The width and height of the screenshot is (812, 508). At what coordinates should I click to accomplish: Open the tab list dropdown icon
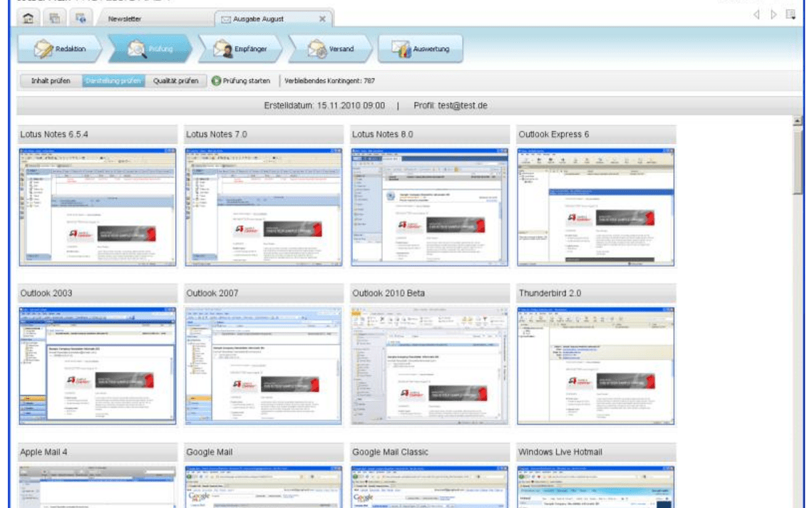[790, 14]
